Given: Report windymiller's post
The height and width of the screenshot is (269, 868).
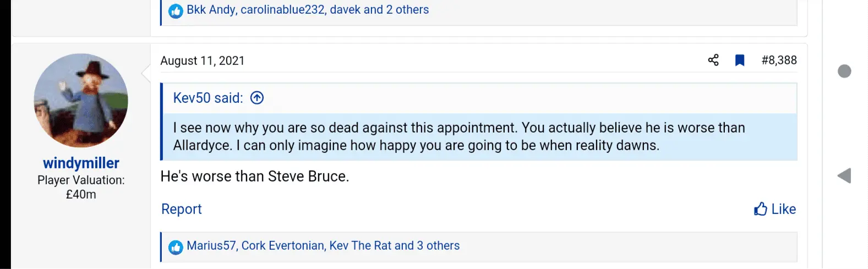Looking at the screenshot, I should point(181,209).
